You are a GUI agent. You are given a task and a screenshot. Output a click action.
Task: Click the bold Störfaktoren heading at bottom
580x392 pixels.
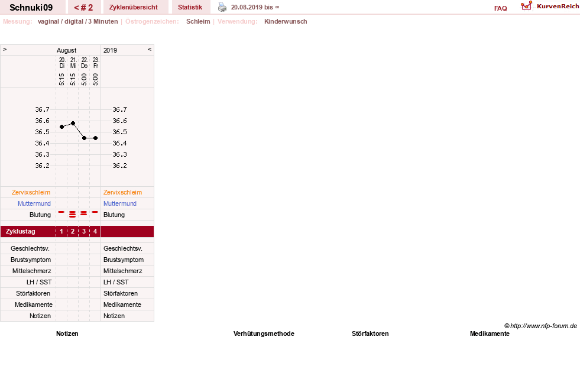[370, 333]
